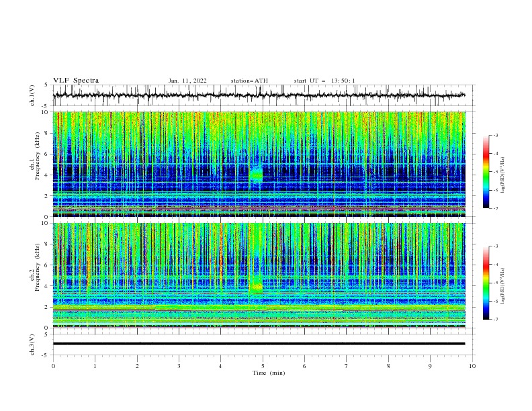Click the "station=ATH" header text
This screenshot has width=532, height=411.
[249, 81]
